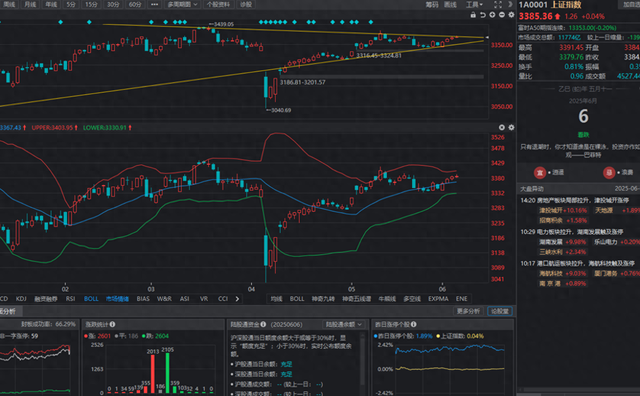The height and width of the screenshot is (396, 640).
Task: Switch to the 年线 yearly period
Action: coord(51,4)
